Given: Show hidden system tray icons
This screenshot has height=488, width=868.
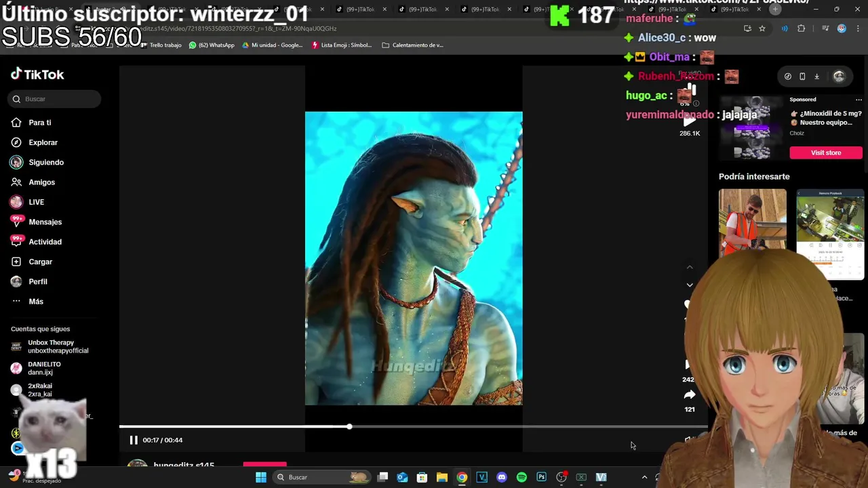Looking at the screenshot, I should pyautogui.click(x=644, y=477).
